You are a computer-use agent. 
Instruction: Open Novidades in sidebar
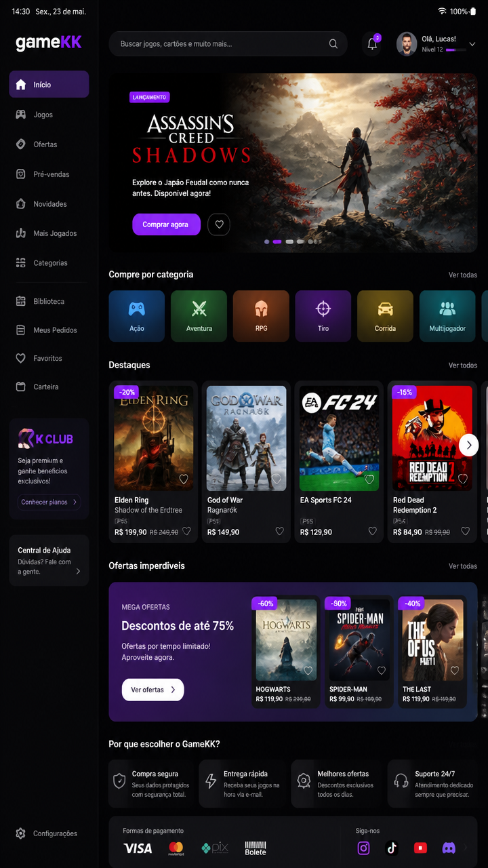pyautogui.click(x=49, y=204)
